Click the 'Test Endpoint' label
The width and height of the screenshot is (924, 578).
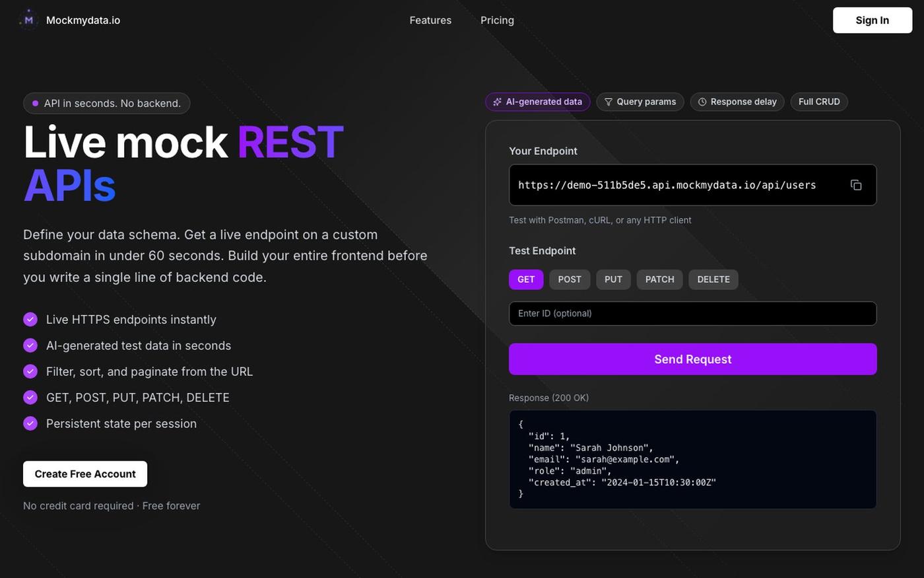pyautogui.click(x=542, y=251)
